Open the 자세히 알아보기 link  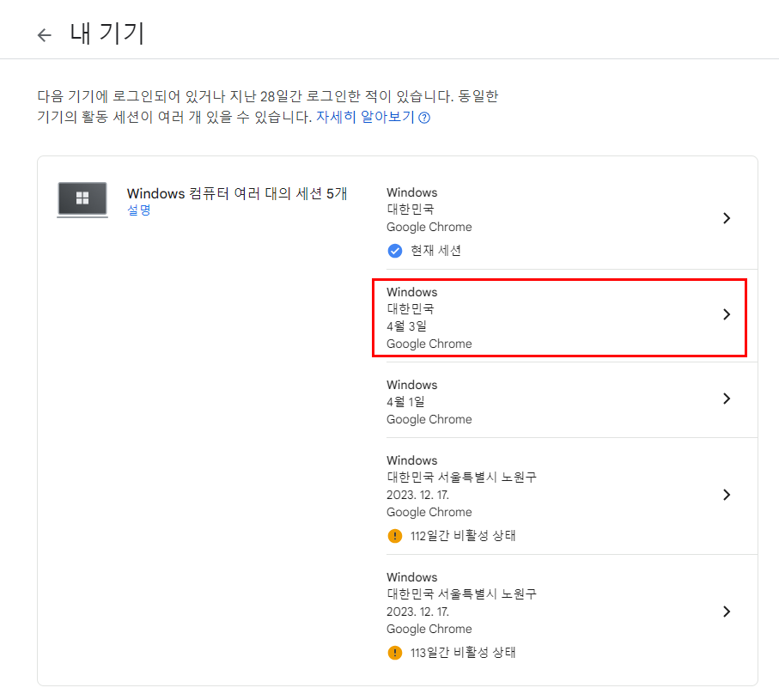365,117
